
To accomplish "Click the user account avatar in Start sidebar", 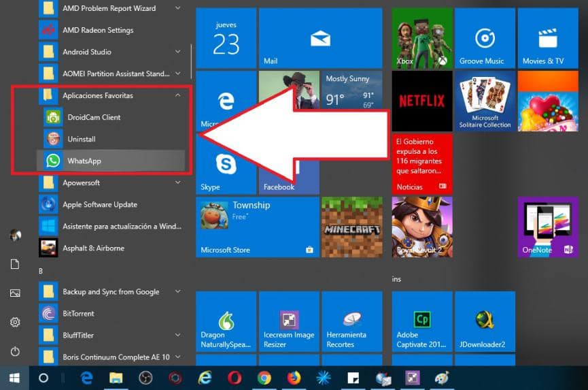I will (15, 235).
